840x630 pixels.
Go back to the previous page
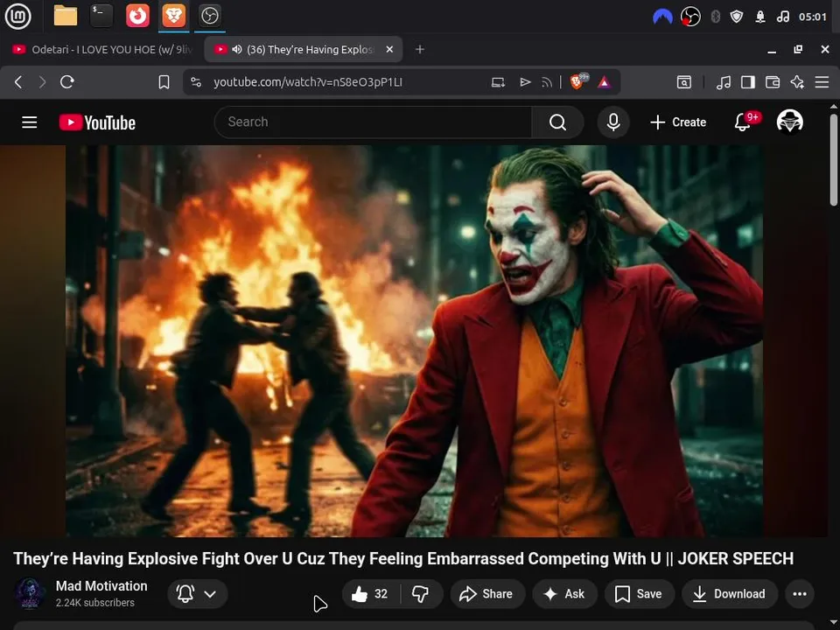(18, 82)
